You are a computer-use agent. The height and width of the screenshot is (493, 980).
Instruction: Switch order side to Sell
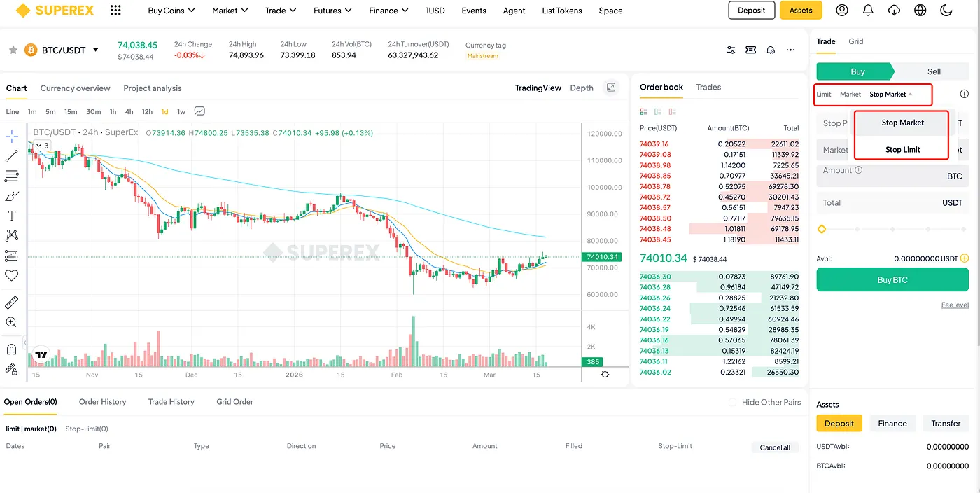click(933, 71)
